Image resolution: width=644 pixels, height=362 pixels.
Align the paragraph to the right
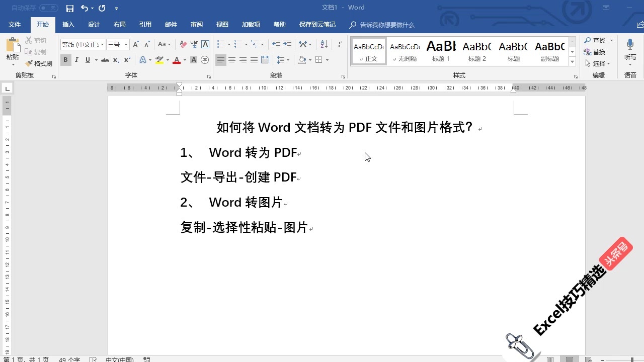coord(243,60)
